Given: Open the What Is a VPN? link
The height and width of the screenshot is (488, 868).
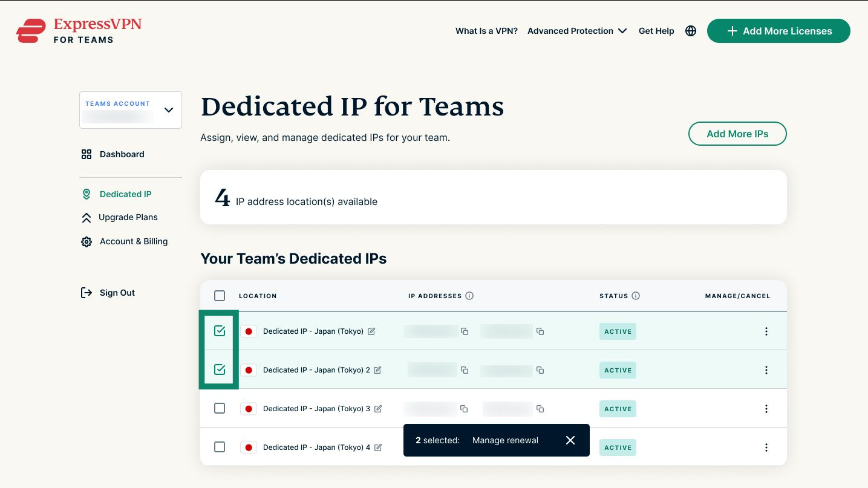Looking at the screenshot, I should point(486,31).
